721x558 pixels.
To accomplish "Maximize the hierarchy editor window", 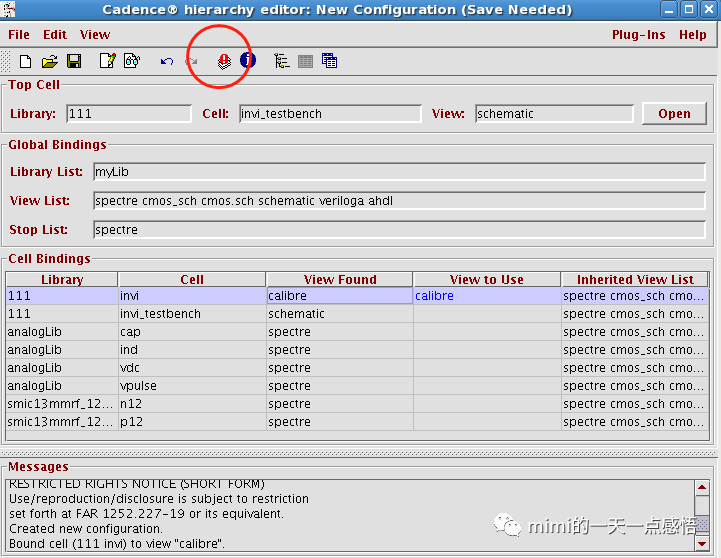I will point(689,9).
